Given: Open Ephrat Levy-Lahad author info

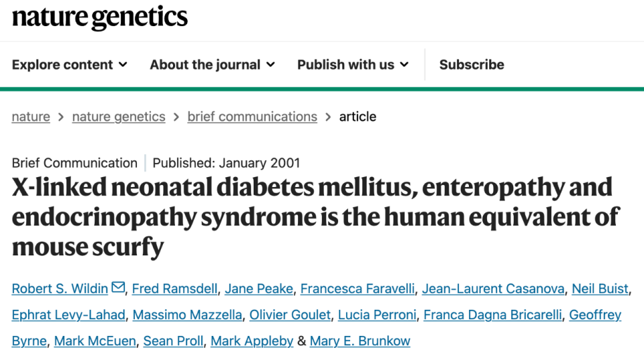Looking at the screenshot, I should click(68, 315).
